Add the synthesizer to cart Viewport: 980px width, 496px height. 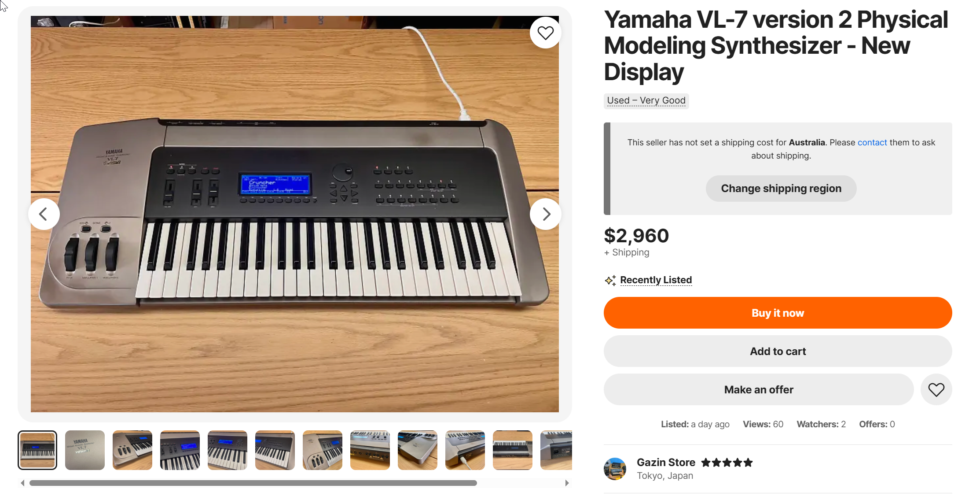click(778, 351)
